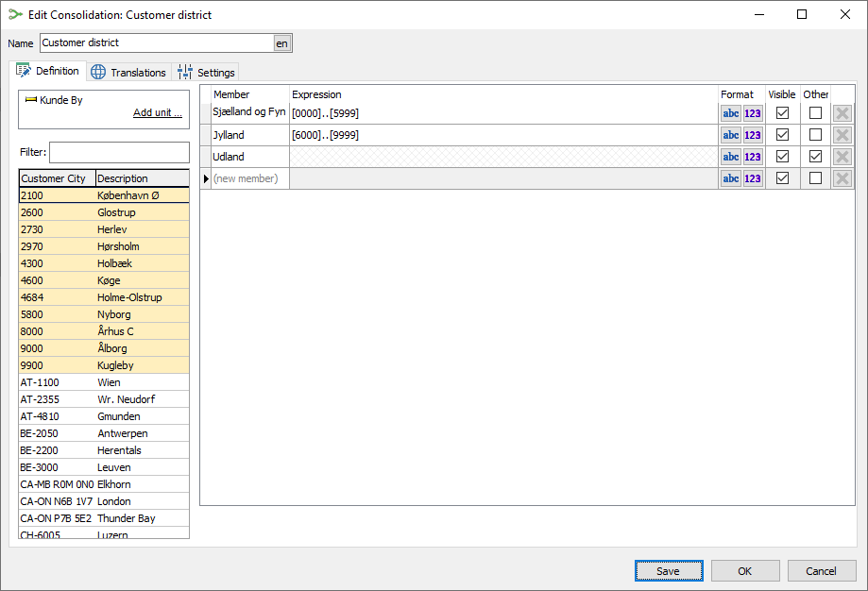Image resolution: width=868 pixels, height=591 pixels.
Task: Select row CA-ON N6B 1V7 London
Action: (x=104, y=501)
